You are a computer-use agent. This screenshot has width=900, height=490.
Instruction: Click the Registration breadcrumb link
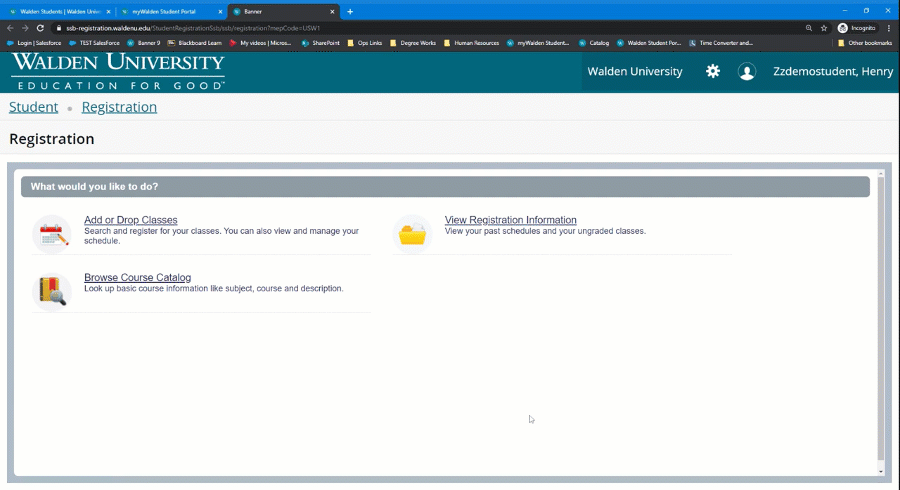(x=119, y=107)
